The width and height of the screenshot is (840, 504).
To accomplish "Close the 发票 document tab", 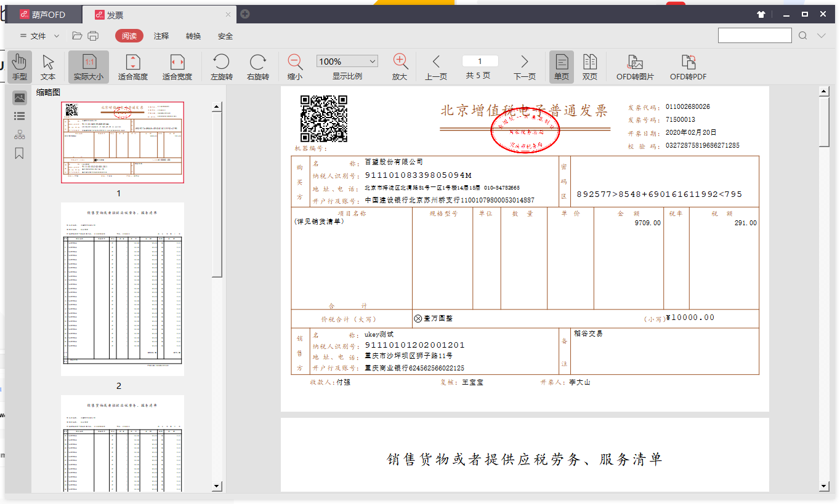I will coord(228,15).
